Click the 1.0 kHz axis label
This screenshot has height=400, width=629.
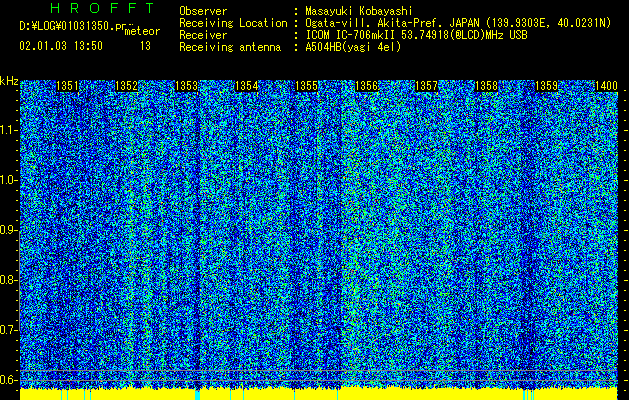tap(8, 180)
